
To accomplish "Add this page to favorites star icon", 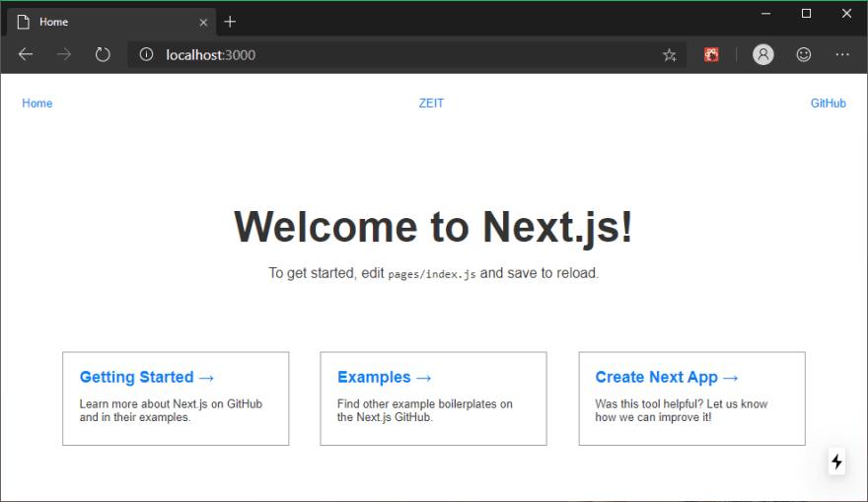I will coord(670,54).
